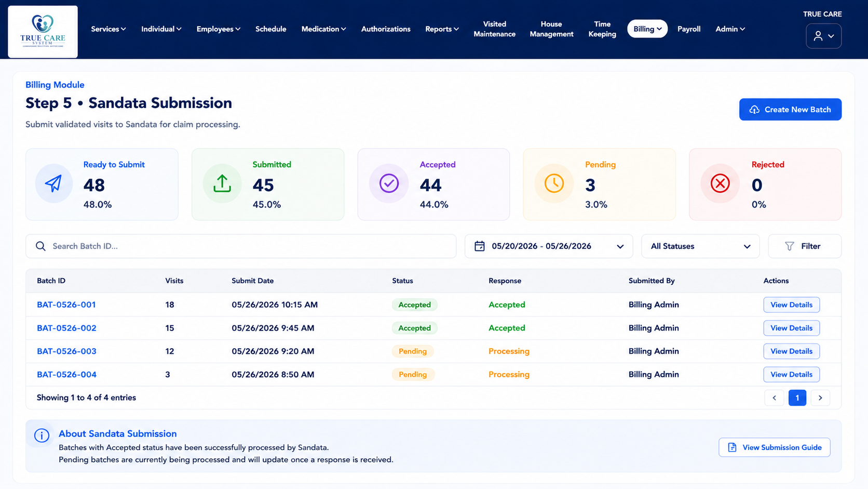View details for BAT-0526-004
Viewport: 868px width, 489px height.
coord(791,374)
